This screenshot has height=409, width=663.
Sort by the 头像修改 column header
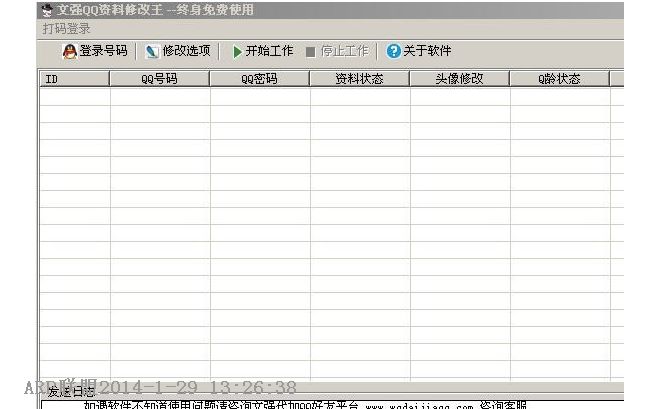click(460, 79)
